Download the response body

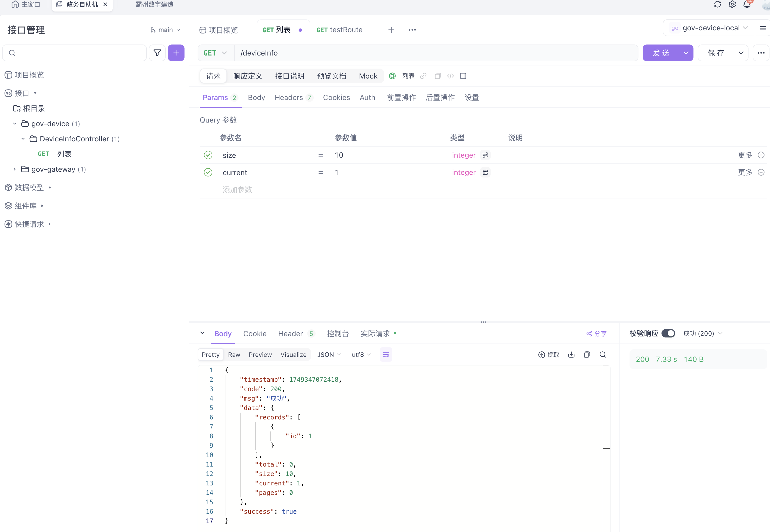pos(571,355)
